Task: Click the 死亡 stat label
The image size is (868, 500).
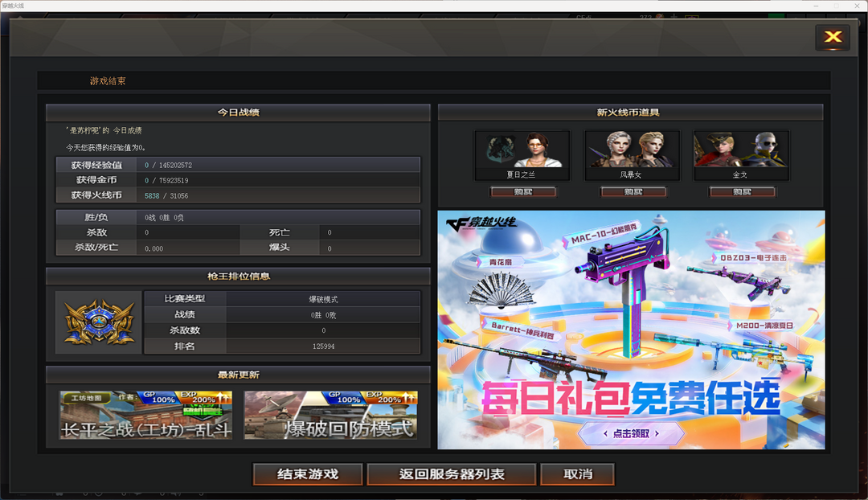Action: pyautogui.click(x=280, y=232)
